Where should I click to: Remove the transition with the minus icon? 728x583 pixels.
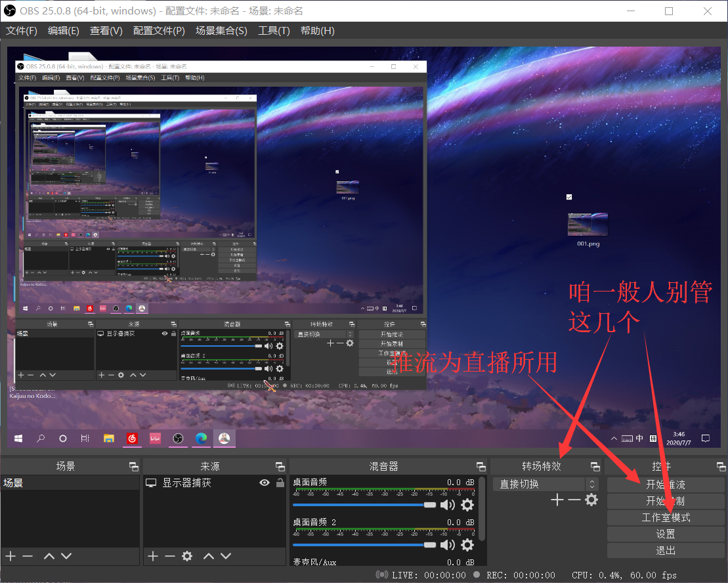tap(574, 500)
